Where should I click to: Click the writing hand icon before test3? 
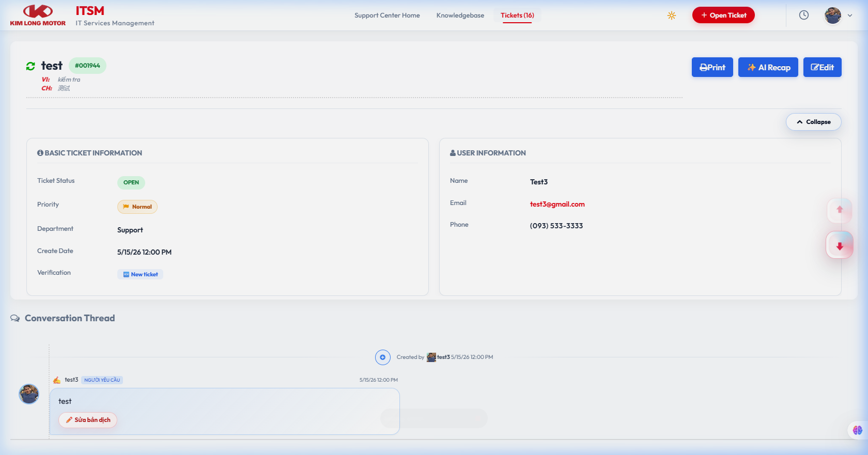point(57,380)
